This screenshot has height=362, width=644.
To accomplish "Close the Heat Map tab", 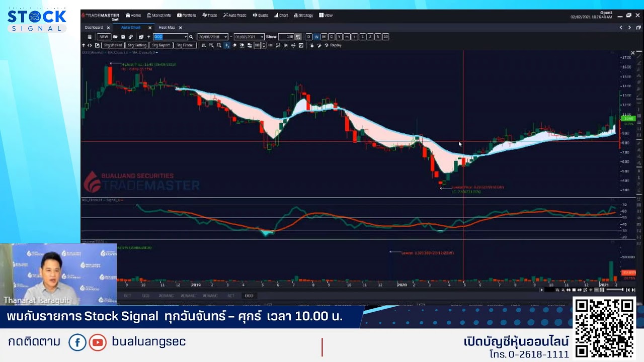I will pos(180,28).
